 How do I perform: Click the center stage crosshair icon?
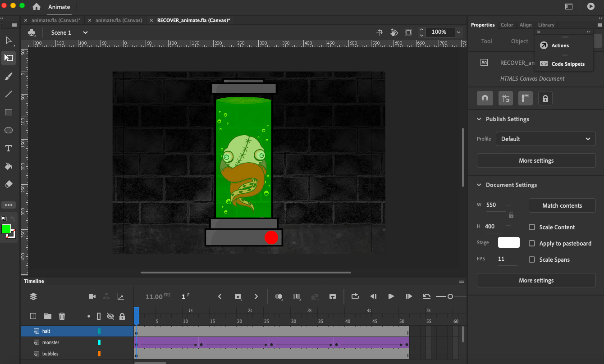380,32
